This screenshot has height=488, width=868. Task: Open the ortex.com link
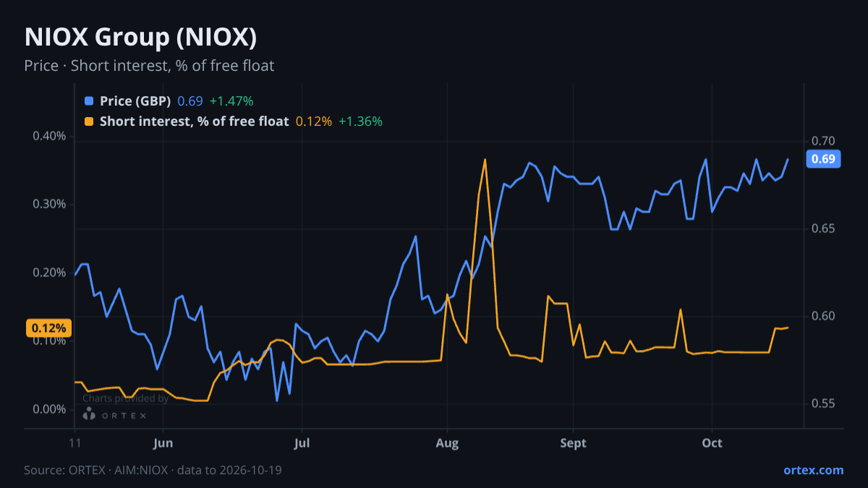pos(813,470)
